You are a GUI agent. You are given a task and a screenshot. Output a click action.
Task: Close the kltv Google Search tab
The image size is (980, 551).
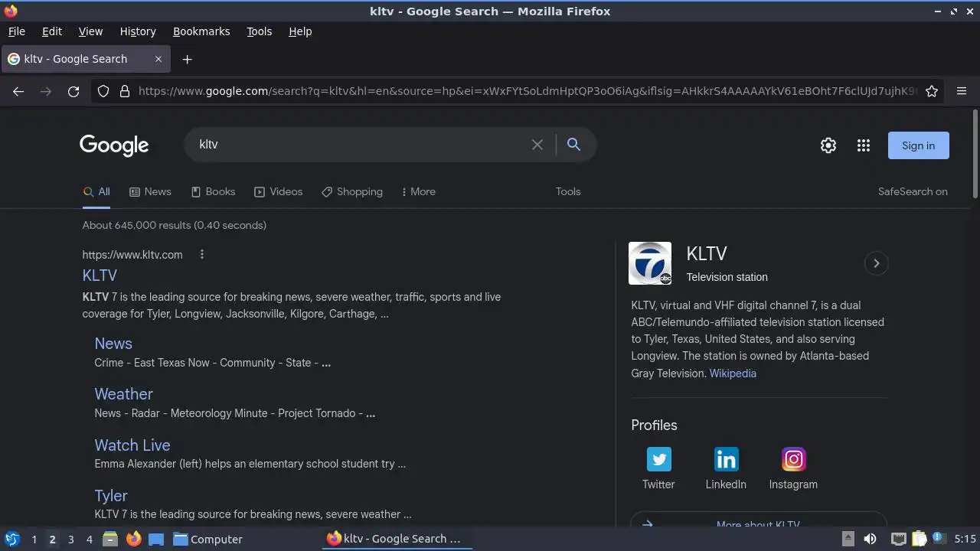pos(158,59)
